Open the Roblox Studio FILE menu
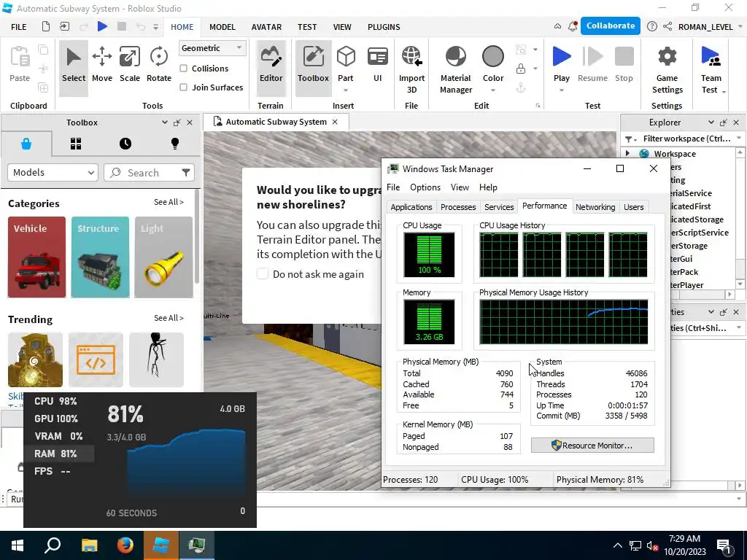This screenshot has height=560, width=747. [x=18, y=27]
